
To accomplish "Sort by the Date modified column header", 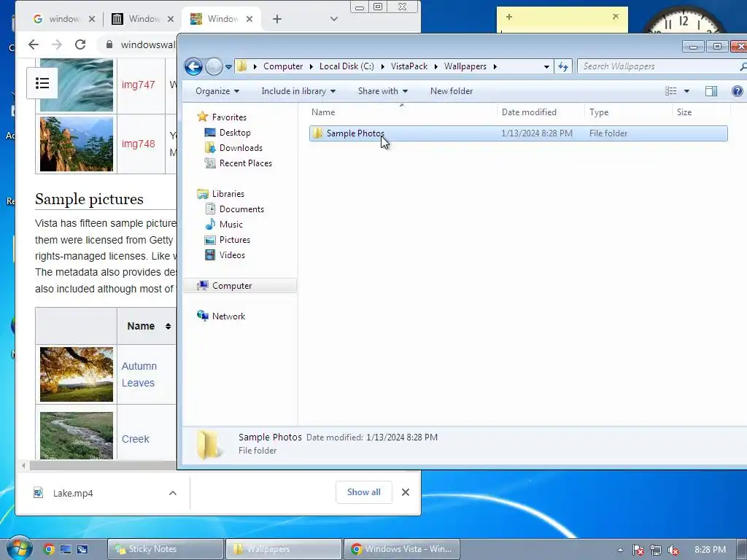I will [541, 112].
